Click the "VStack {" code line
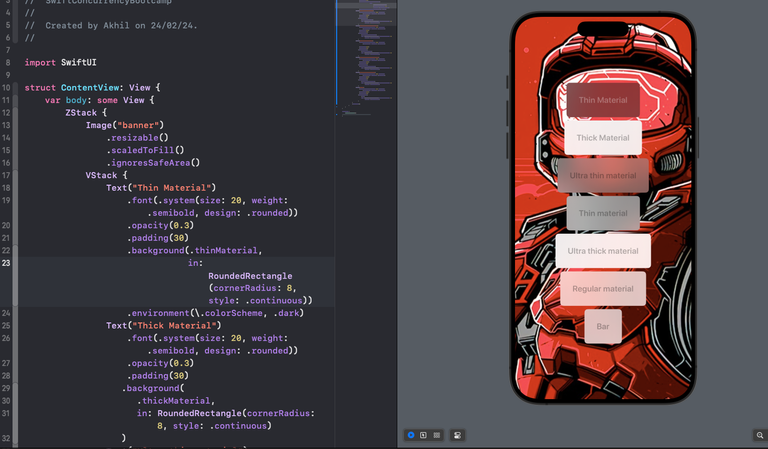This screenshot has height=449, width=768. 106,175
